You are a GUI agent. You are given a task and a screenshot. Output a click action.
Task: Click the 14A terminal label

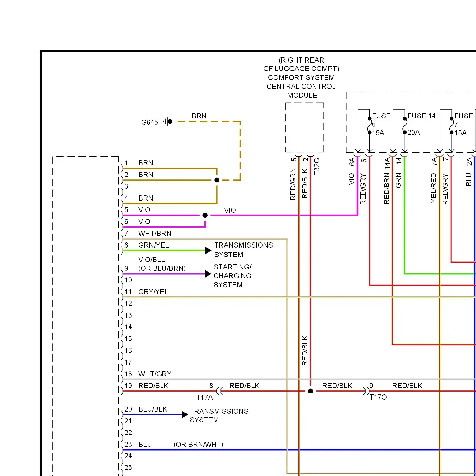point(387,163)
